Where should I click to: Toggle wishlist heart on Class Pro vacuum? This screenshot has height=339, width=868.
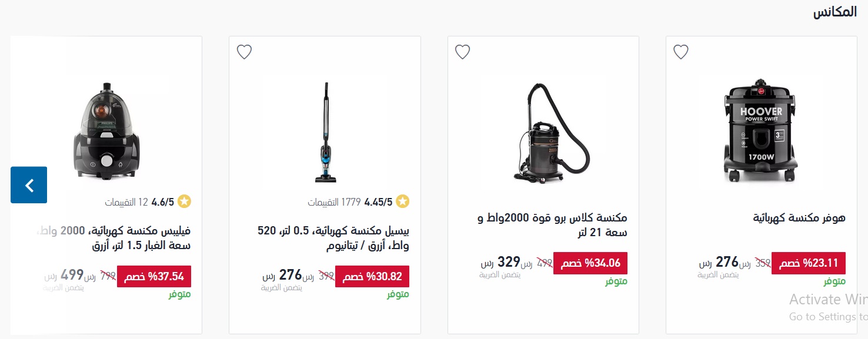[x=462, y=52]
